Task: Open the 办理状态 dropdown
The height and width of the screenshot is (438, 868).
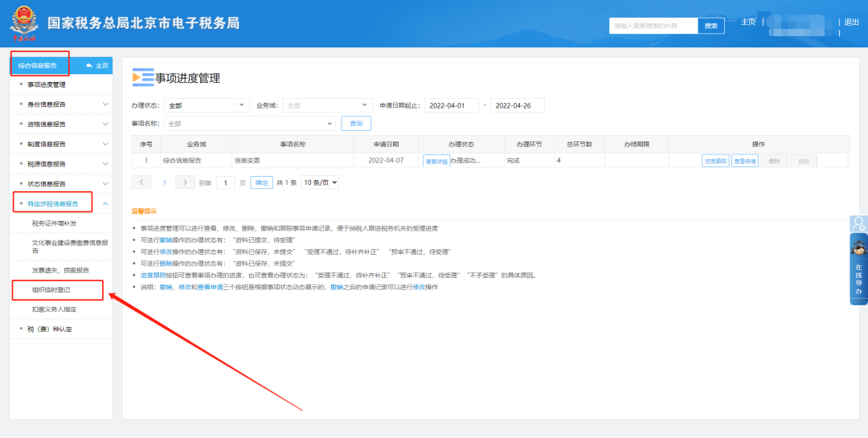Action: [x=207, y=105]
